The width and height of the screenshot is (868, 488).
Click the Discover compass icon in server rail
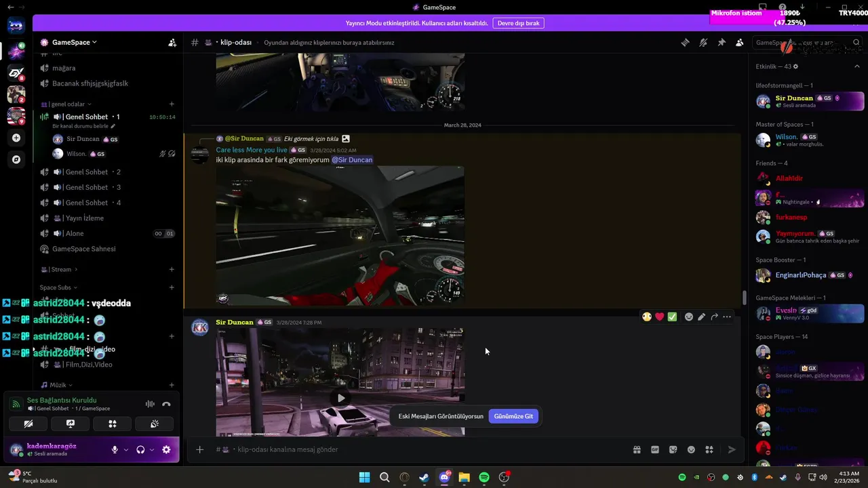[x=16, y=159]
